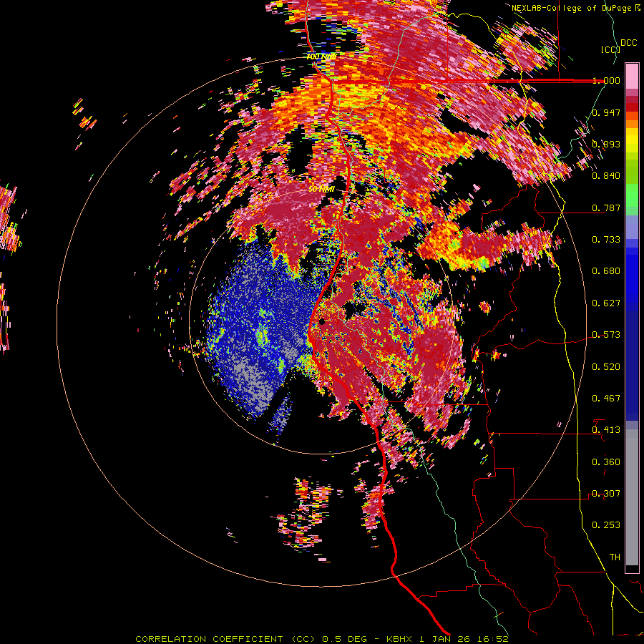
Task: Select the 0.840 legend value
Action: coord(606,176)
